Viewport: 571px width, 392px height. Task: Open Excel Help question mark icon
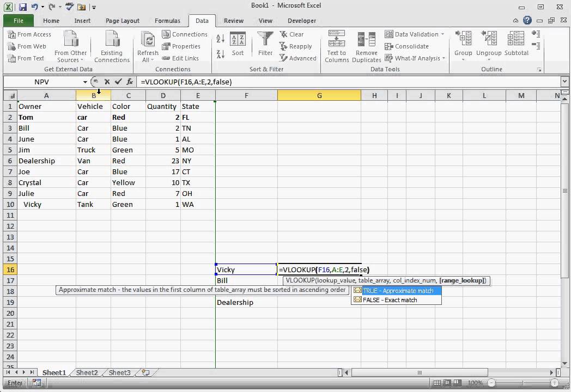point(527,20)
